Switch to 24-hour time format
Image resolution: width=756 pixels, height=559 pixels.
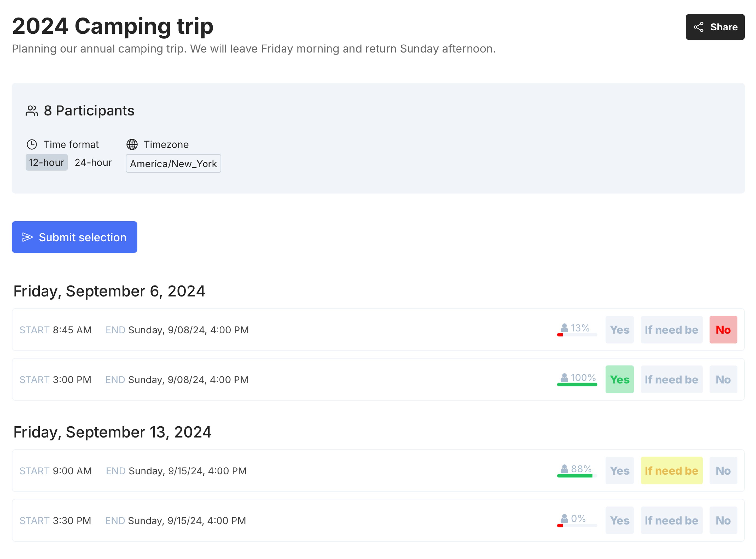pos(94,162)
